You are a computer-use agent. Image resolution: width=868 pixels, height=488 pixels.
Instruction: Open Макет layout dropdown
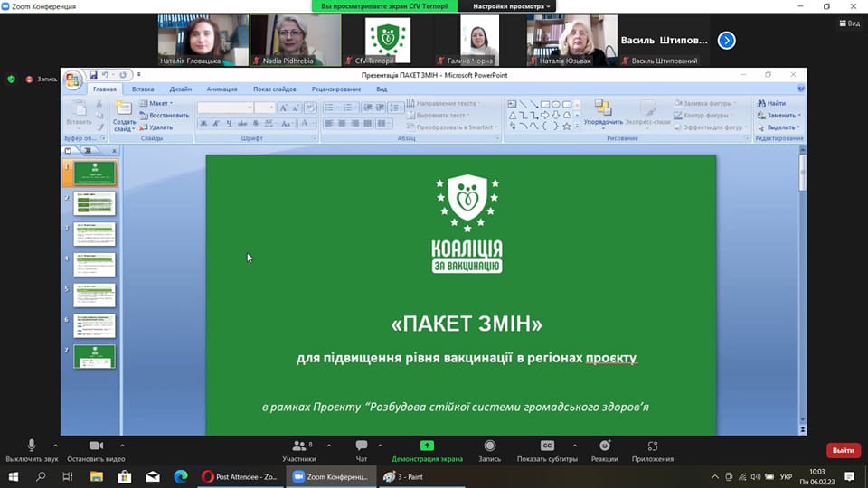tap(156, 103)
